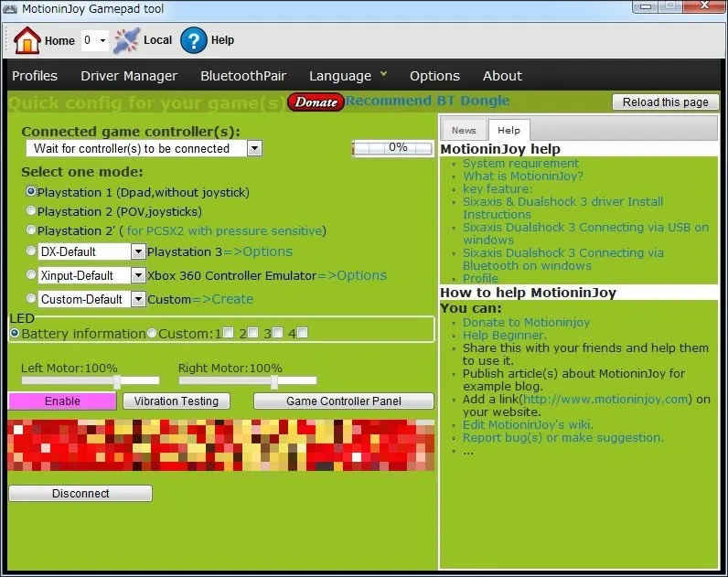Check LED number 4 checkbox
The width and height of the screenshot is (728, 577).
coord(302,333)
